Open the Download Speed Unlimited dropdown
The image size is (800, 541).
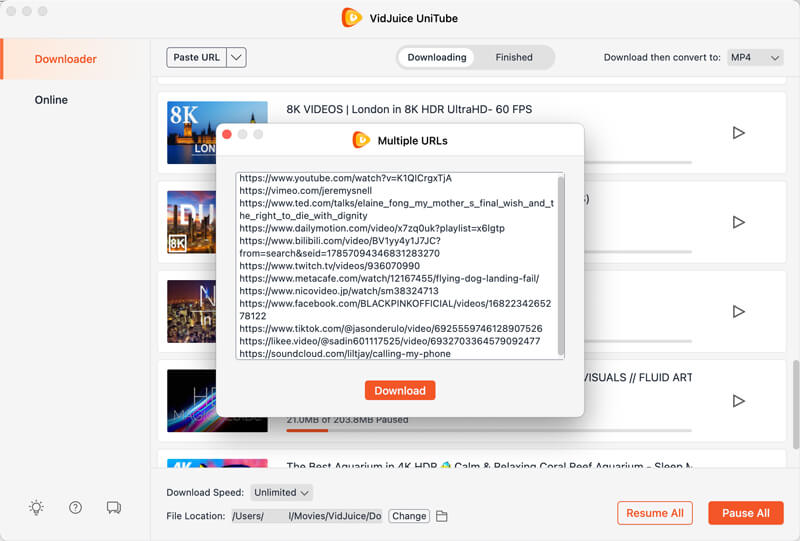click(x=282, y=492)
